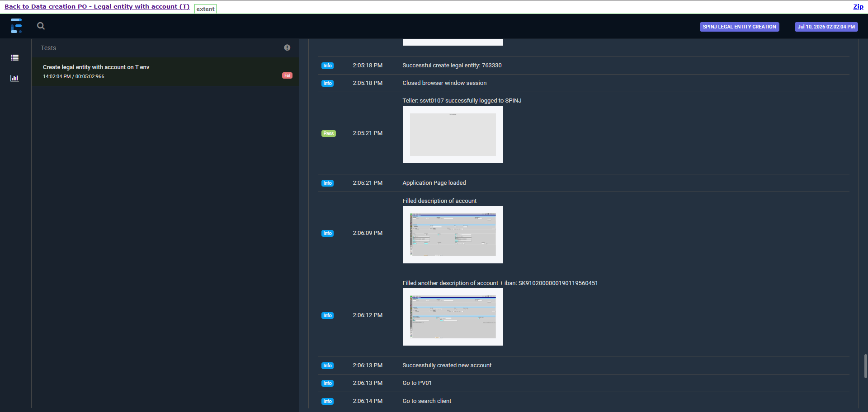
Task: Click Info badge for Successfully created new account
Action: click(327, 365)
